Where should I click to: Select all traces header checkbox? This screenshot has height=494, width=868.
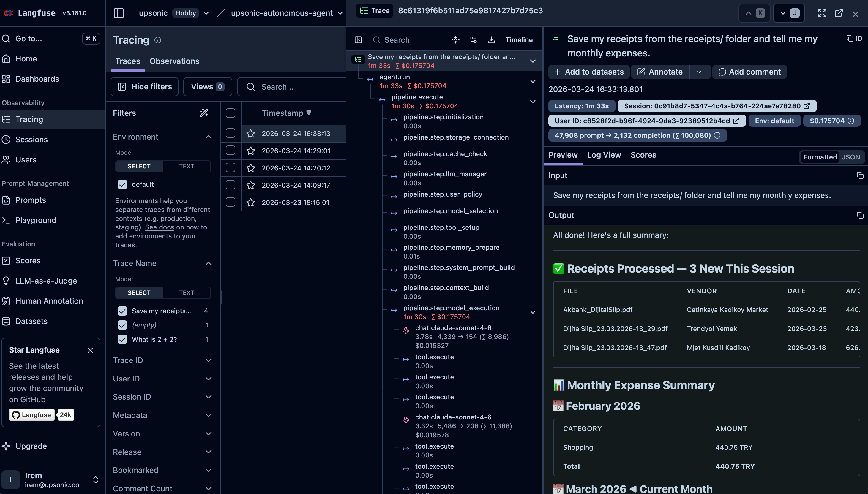click(231, 113)
